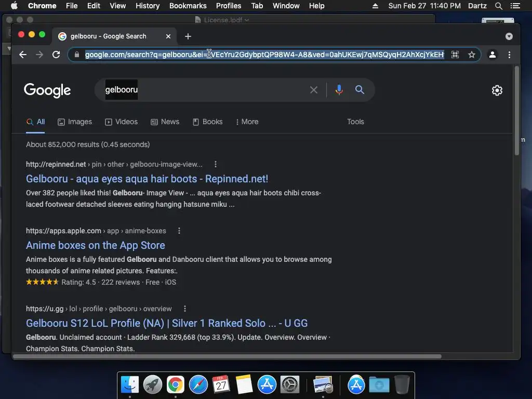Open Google Chrome from the Dock

[x=176, y=385]
